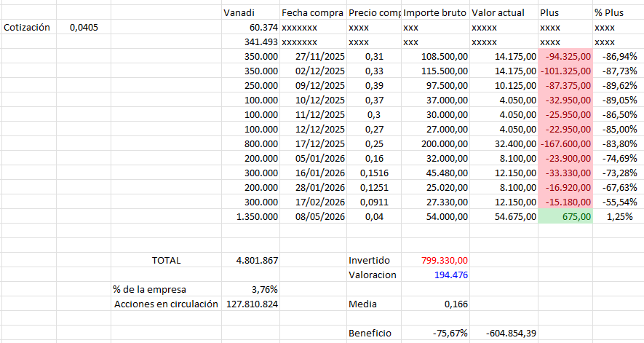Click the % de la empresa value 3,76%
The width and height of the screenshot is (644, 343).
pyautogui.click(x=250, y=290)
